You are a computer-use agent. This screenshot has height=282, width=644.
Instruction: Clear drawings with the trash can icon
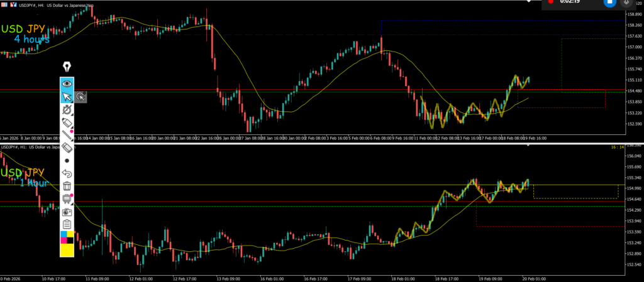click(x=67, y=186)
